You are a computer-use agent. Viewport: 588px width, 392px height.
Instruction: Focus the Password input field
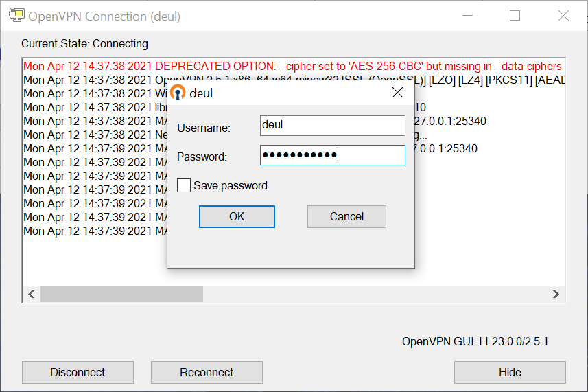333,155
